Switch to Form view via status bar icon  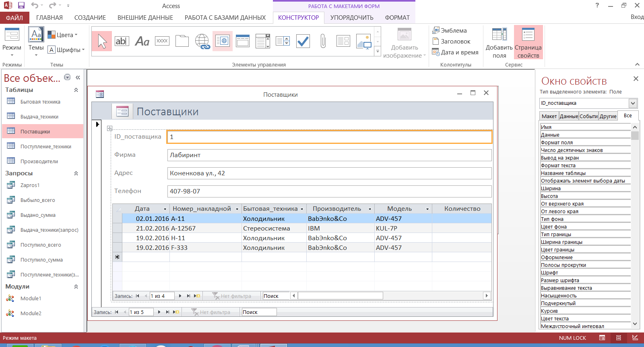(x=602, y=338)
